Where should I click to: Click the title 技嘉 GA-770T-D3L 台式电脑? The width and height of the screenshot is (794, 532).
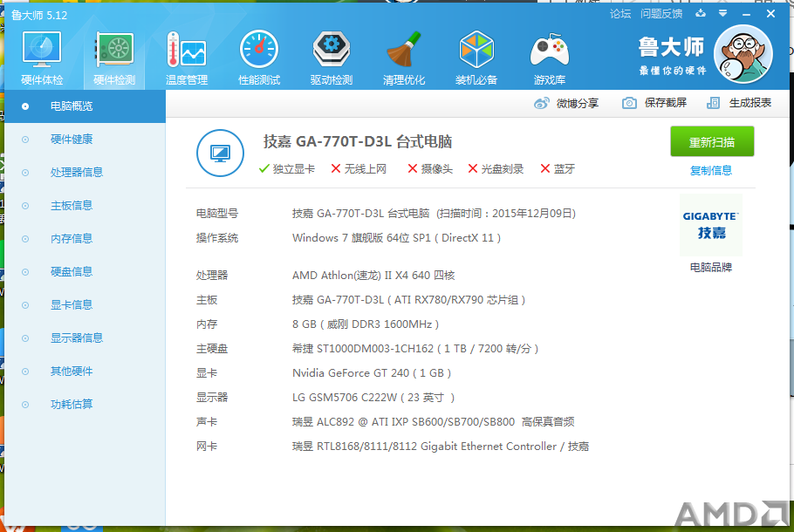coord(358,142)
